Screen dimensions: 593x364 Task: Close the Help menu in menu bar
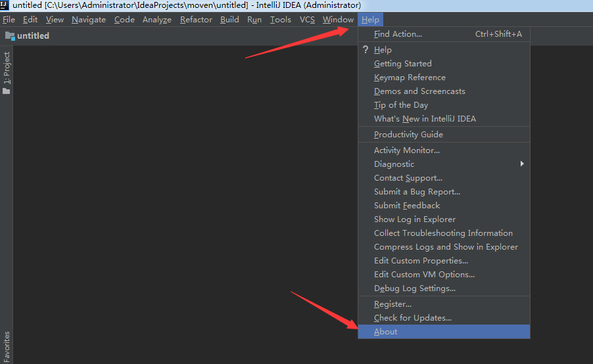tap(370, 20)
